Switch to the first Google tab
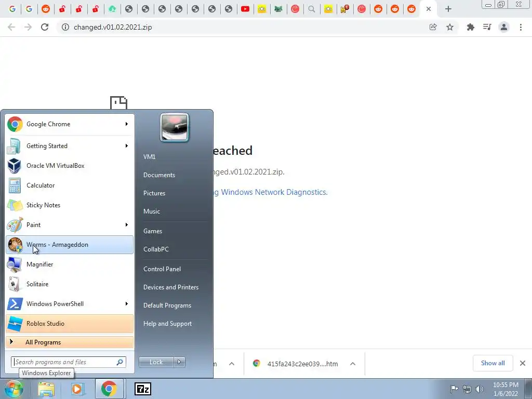This screenshot has height=399, width=532. click(12, 9)
